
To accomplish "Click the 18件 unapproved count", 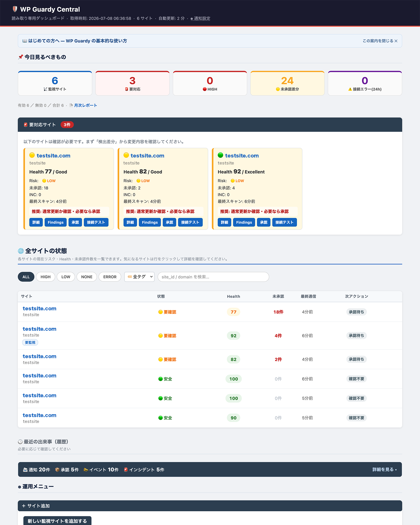I will (x=278, y=312).
